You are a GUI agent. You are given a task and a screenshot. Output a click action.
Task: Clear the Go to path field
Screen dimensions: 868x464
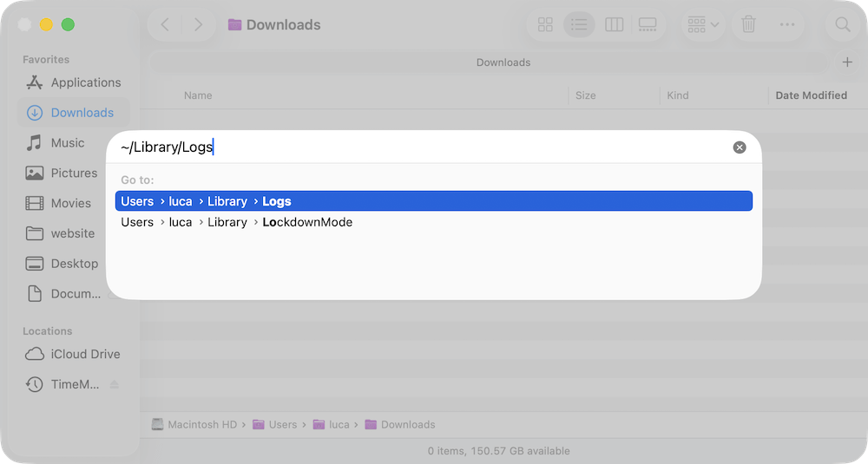[x=739, y=147]
